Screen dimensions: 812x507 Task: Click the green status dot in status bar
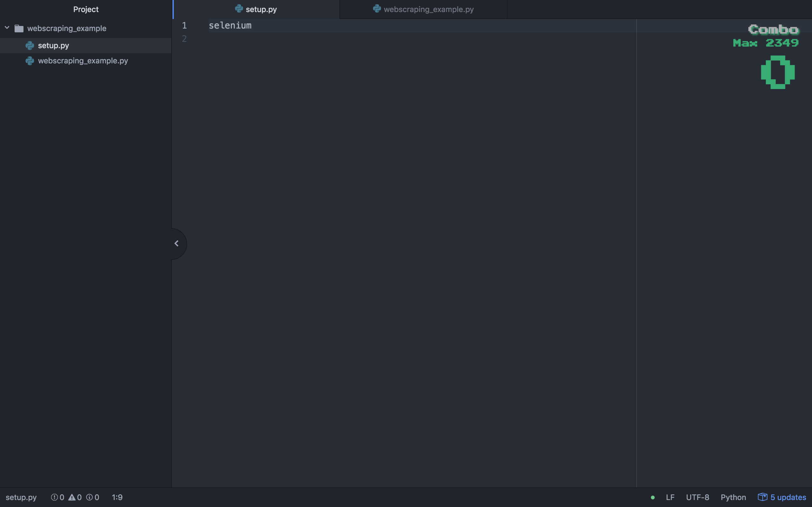pos(653,497)
